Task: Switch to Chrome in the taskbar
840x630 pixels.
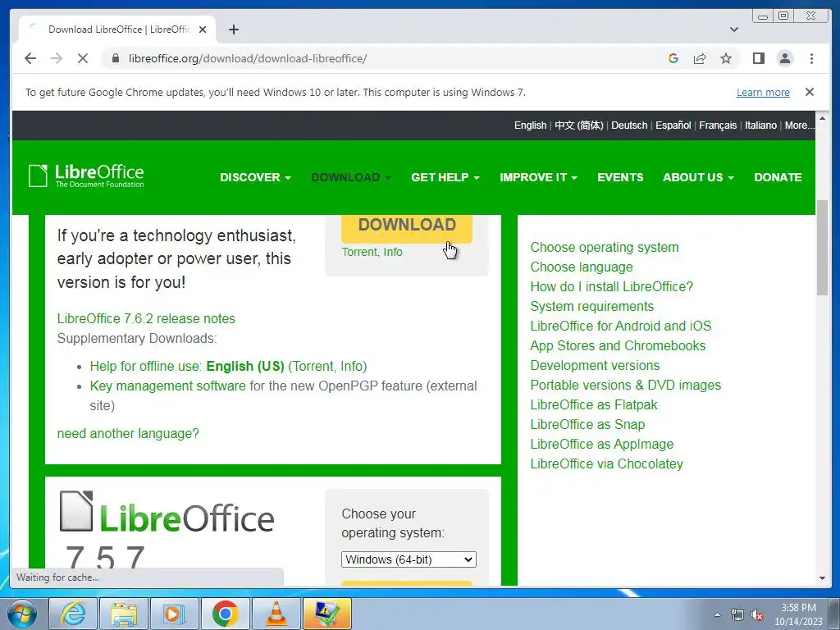Action: 225,614
